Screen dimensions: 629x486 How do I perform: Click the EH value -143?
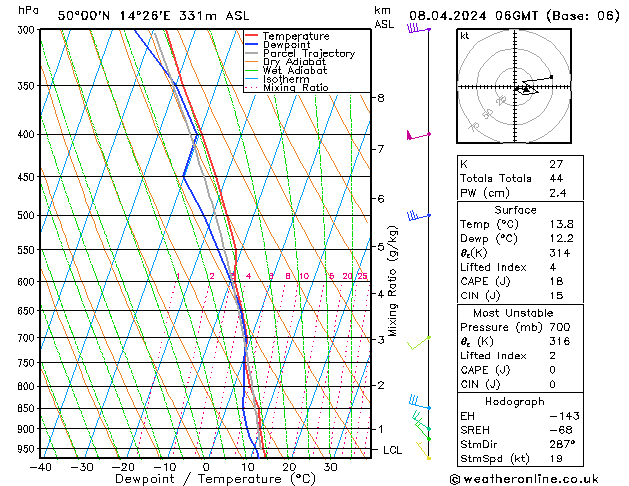(564, 416)
